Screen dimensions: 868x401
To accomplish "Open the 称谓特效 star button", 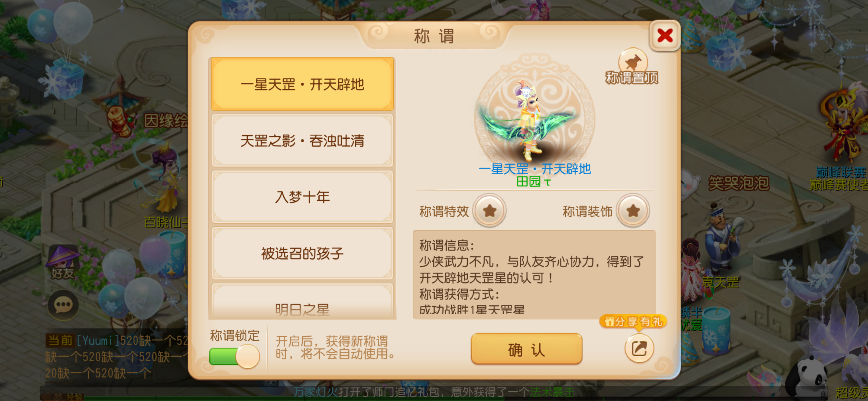I will (x=489, y=211).
